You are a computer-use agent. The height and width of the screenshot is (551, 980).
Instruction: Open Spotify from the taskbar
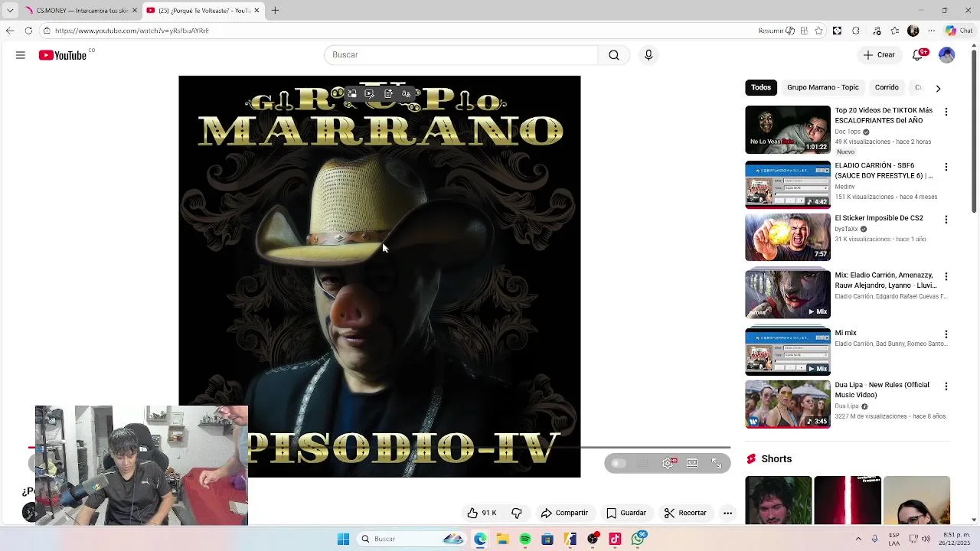click(525, 540)
